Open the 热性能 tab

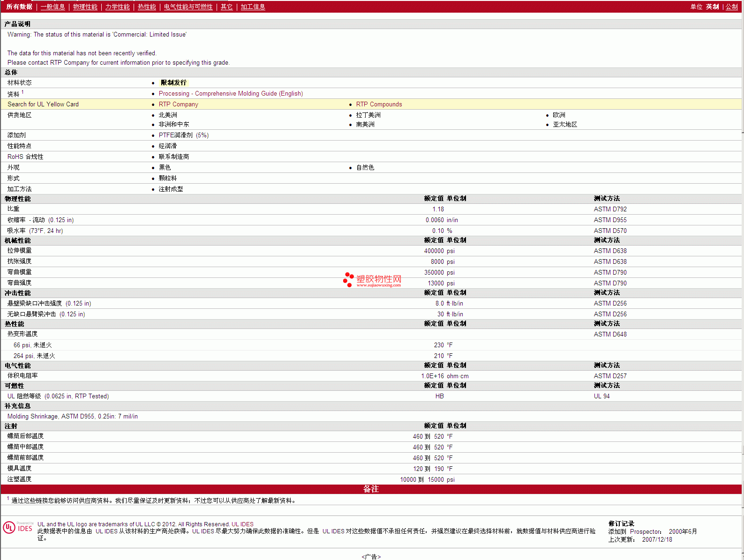(x=147, y=7)
